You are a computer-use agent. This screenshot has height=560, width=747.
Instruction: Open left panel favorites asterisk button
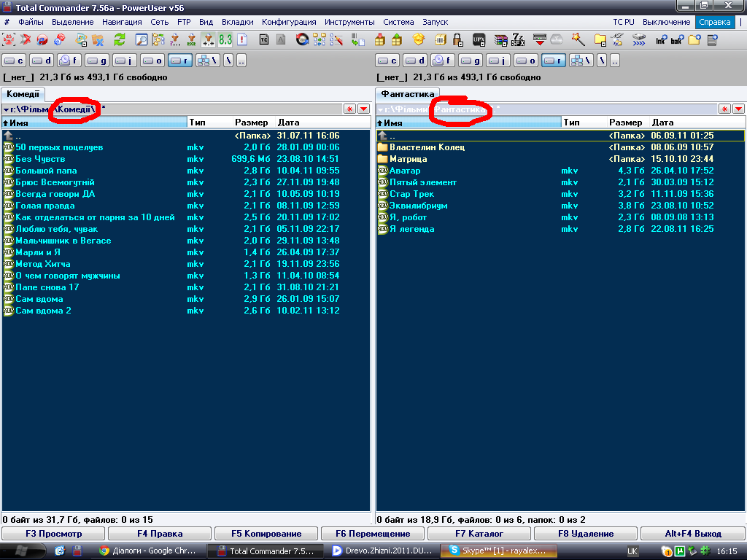349,109
